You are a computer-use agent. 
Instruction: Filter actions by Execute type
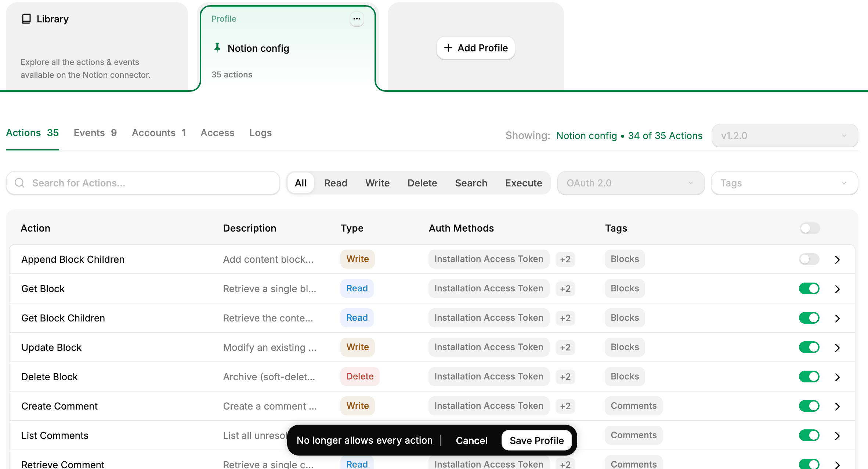pos(524,183)
